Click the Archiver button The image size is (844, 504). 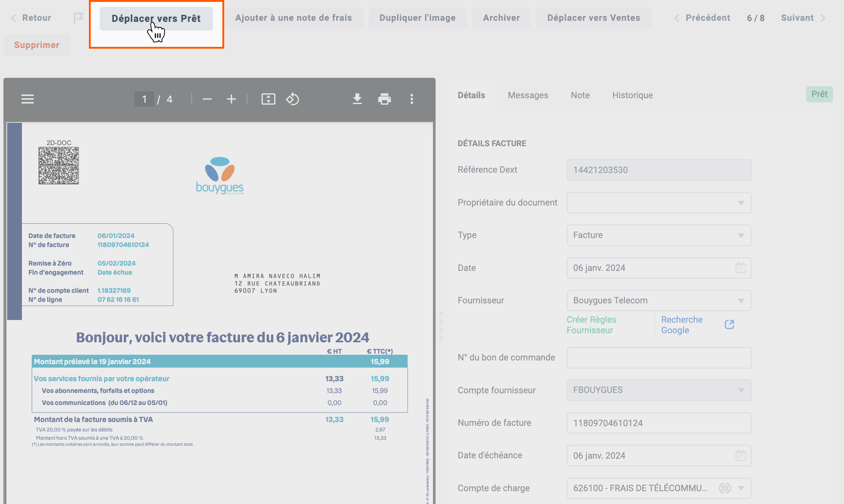501,18
